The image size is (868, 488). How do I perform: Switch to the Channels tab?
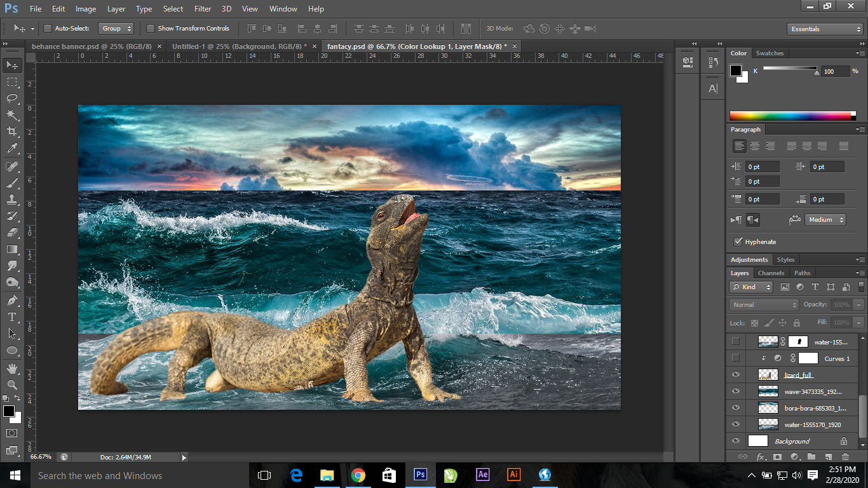pyautogui.click(x=771, y=273)
